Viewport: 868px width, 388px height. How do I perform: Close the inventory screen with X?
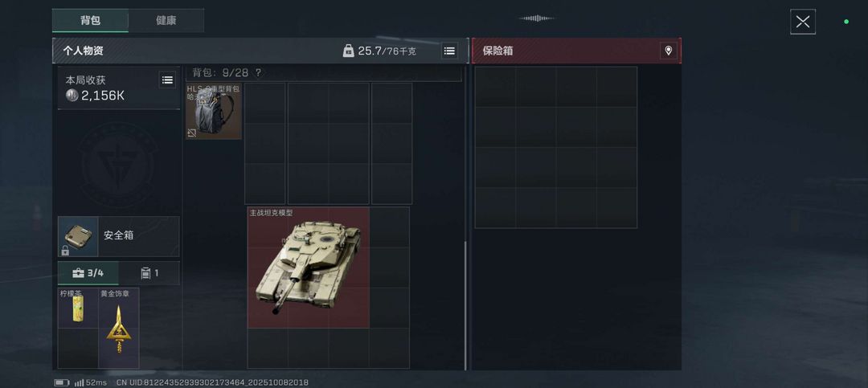tap(803, 22)
